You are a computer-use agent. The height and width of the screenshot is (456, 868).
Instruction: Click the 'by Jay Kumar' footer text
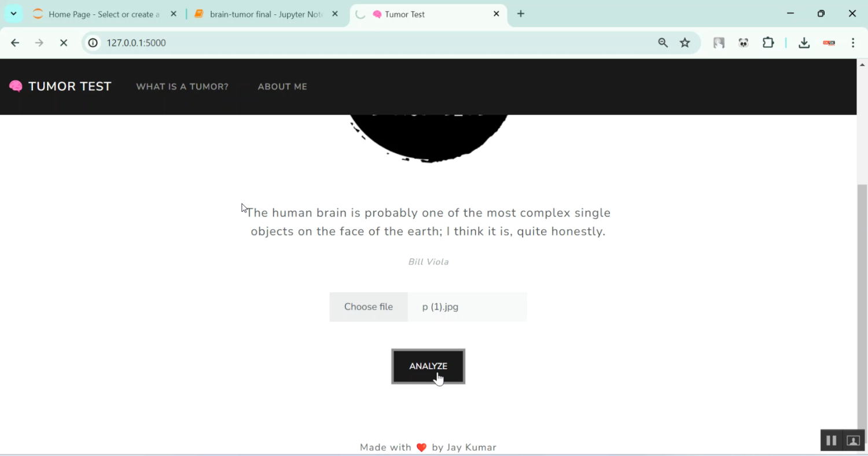(464, 447)
